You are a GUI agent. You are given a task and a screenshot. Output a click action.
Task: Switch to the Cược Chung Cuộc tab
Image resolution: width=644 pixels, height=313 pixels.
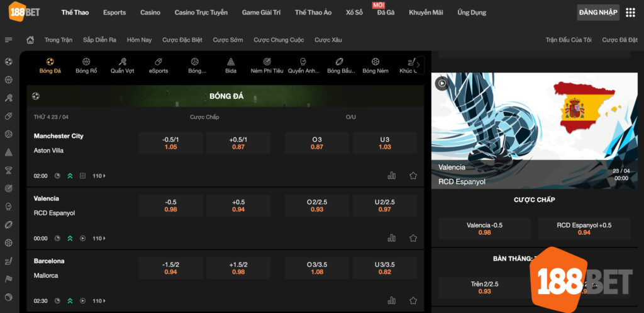(x=279, y=40)
